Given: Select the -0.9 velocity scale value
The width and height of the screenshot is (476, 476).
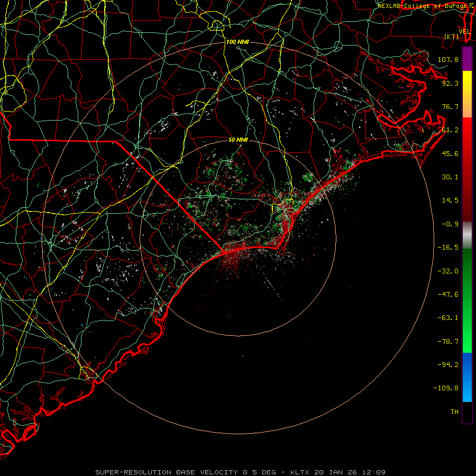Looking at the screenshot, I should coord(450,224).
